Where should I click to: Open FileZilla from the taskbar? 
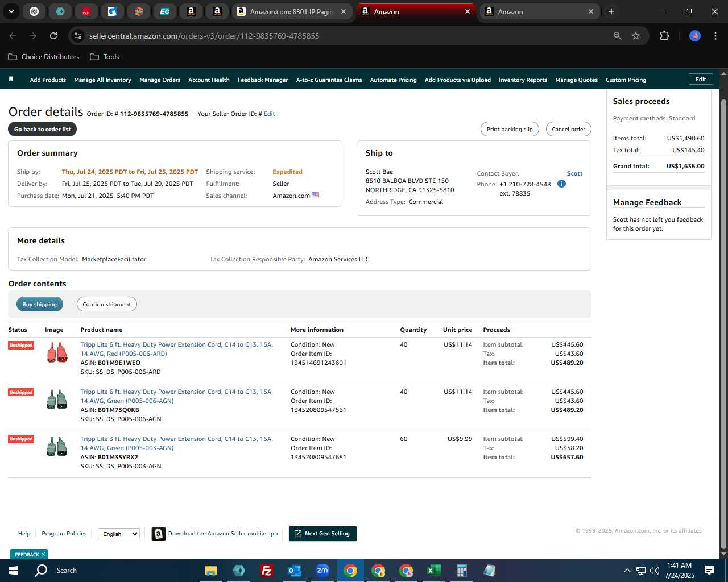click(266, 571)
